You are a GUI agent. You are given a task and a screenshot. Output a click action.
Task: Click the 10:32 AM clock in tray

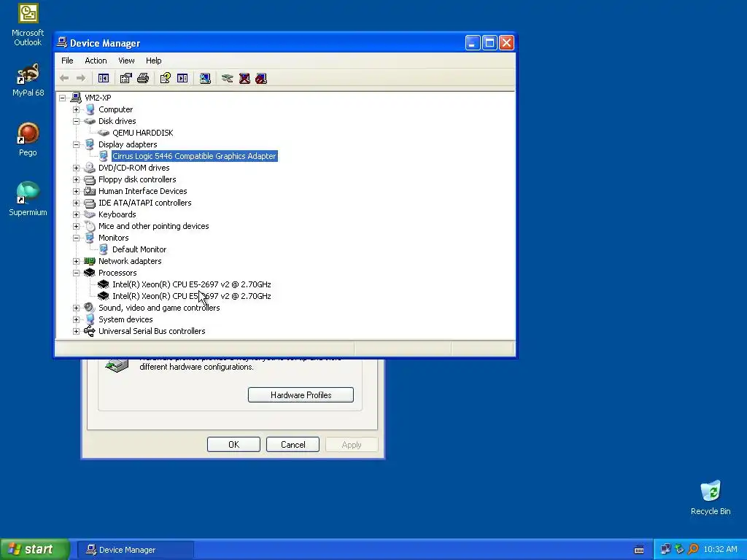720,550
